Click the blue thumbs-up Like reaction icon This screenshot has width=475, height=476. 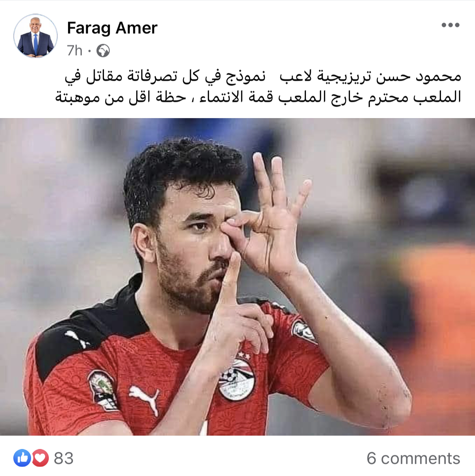(23, 458)
